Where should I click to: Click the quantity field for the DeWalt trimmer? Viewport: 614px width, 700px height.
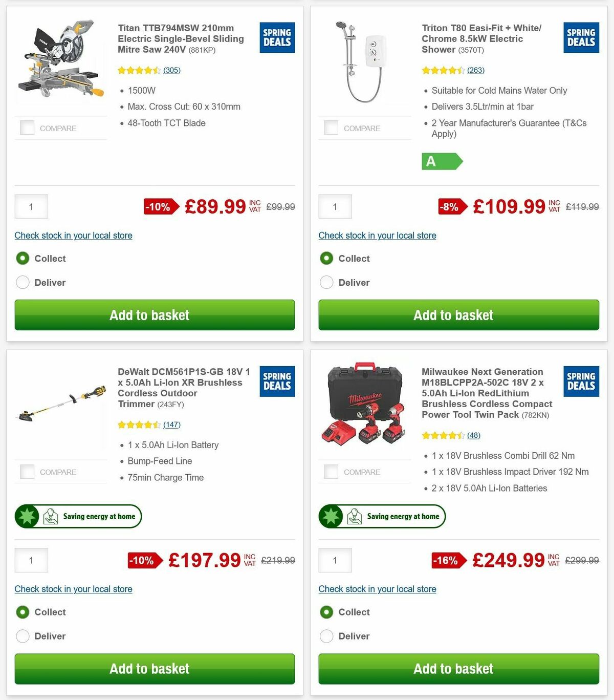[x=31, y=560]
